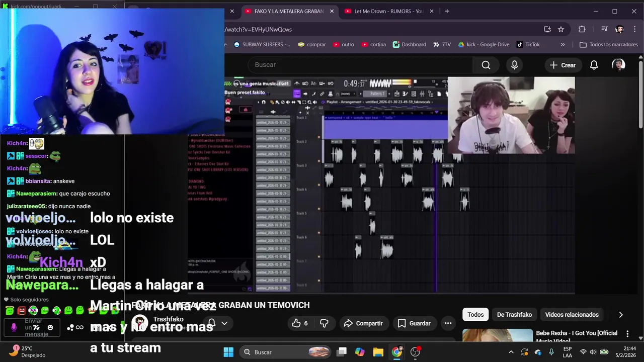This screenshot has height=362, width=644.
Task: Open the comprar bookmark
Action: pyautogui.click(x=312, y=44)
